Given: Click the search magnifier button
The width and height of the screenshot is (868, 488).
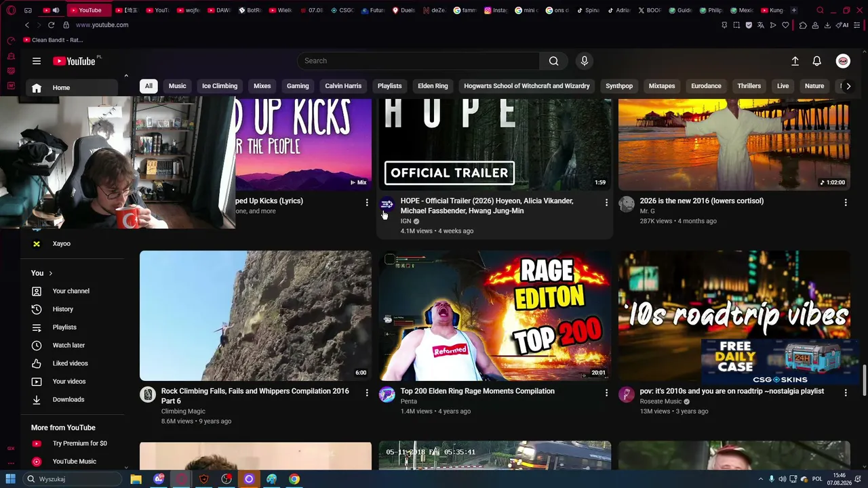Looking at the screenshot, I should click(x=554, y=61).
